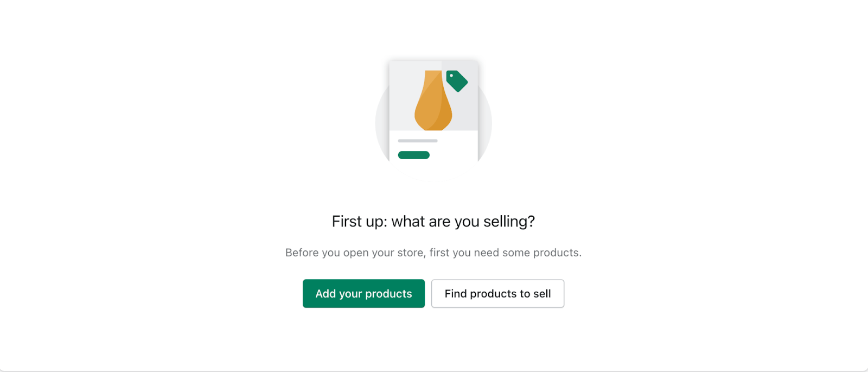The width and height of the screenshot is (868, 372).
Task: Click the orange vase illustration
Action: [x=433, y=100]
